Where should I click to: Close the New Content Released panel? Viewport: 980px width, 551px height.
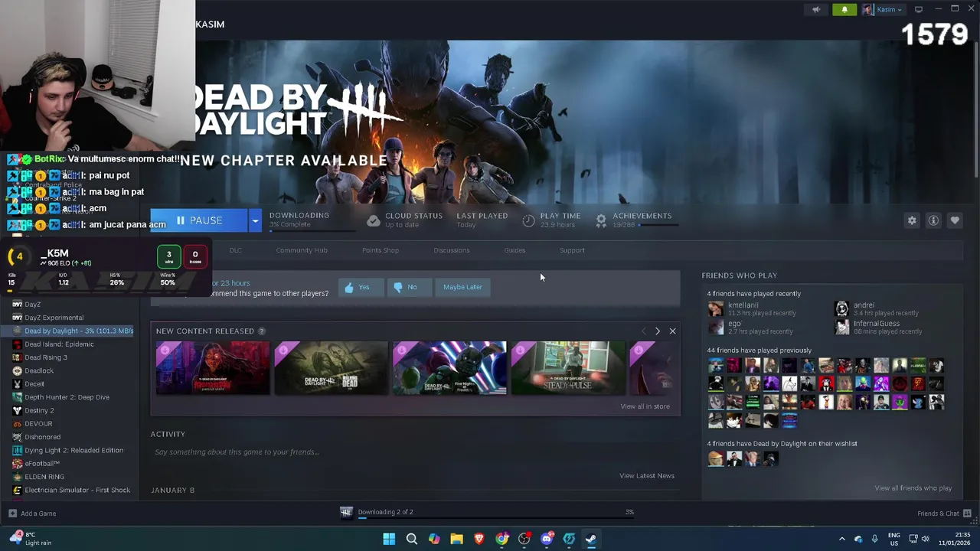pyautogui.click(x=672, y=331)
